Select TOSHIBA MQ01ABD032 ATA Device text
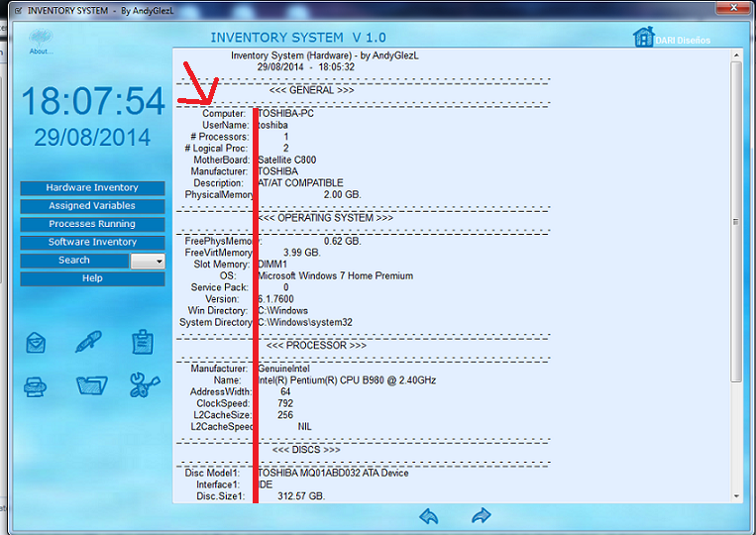This screenshot has width=756, height=535. pos(333,473)
